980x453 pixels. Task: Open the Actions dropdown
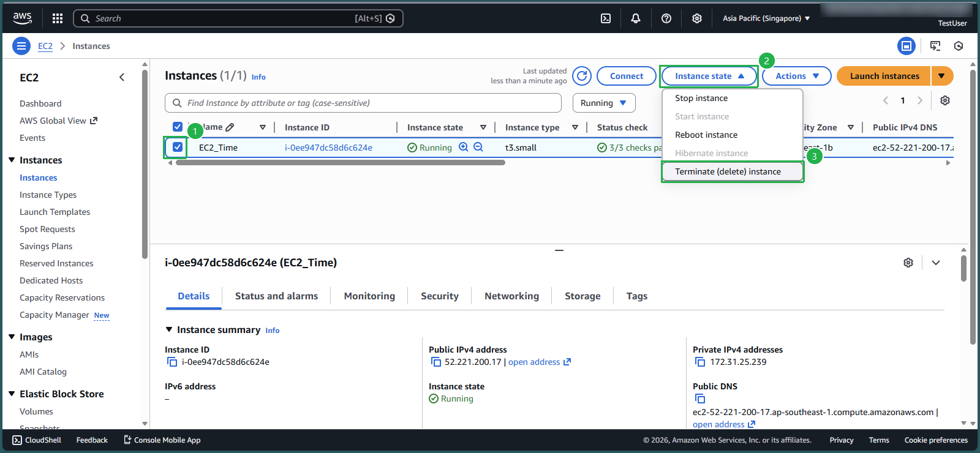[797, 76]
